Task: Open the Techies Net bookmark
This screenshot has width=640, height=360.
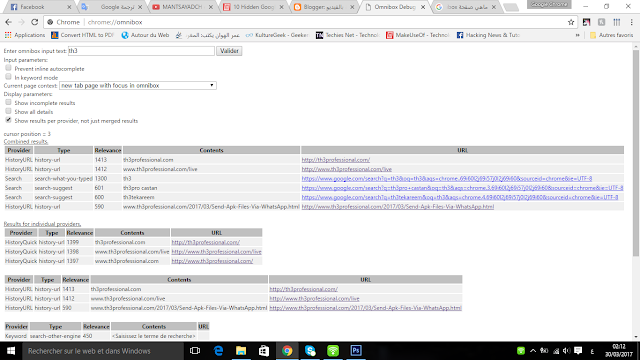Action: 348,35
